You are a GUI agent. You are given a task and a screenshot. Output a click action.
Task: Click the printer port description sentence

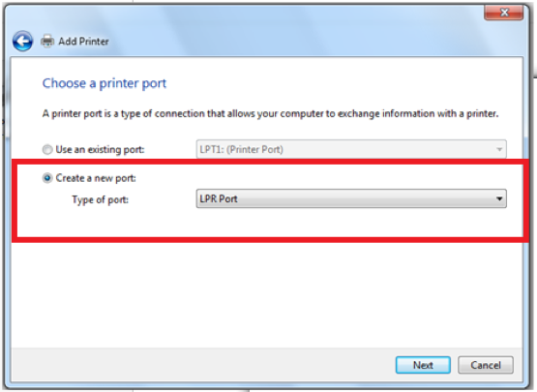[x=271, y=114]
